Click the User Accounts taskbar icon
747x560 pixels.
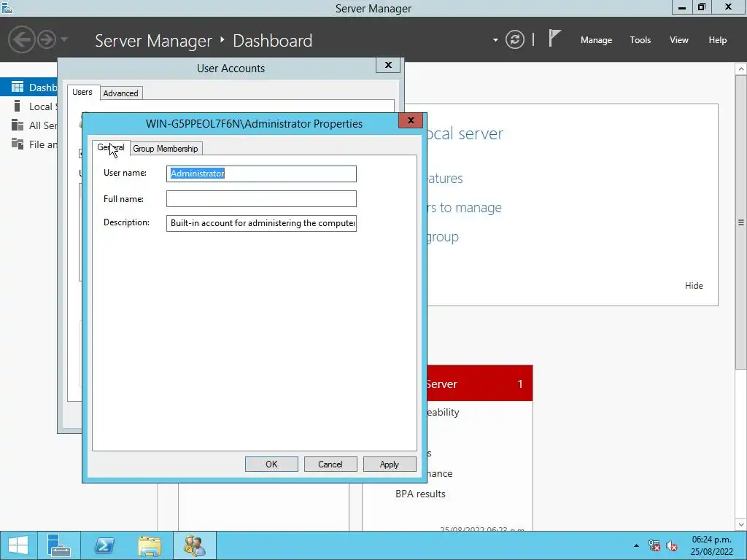tap(194, 545)
